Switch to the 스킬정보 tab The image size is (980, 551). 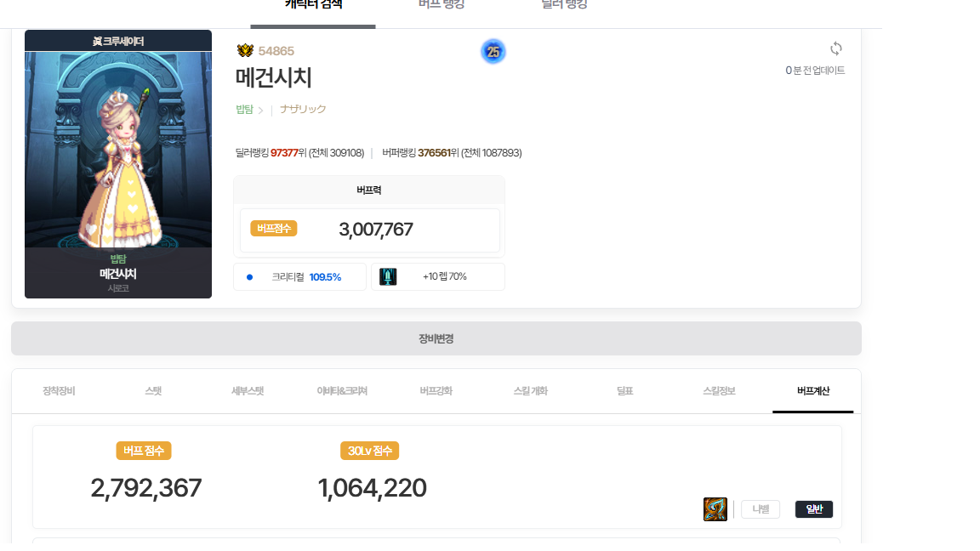point(719,391)
